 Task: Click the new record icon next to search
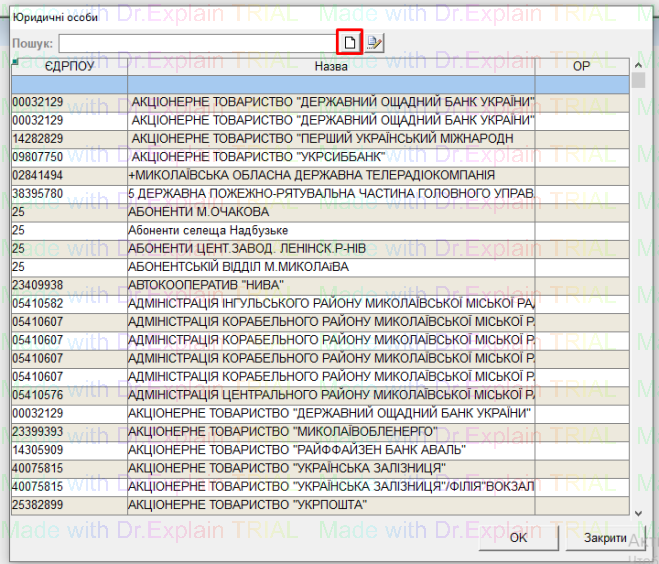point(349,42)
